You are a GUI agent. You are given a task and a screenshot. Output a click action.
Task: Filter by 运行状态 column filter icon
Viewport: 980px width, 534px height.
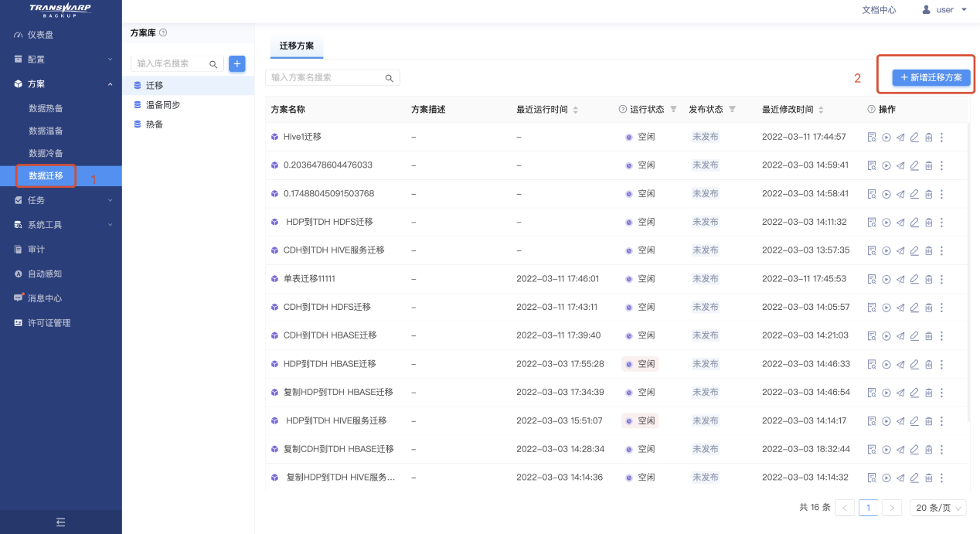pyautogui.click(x=673, y=110)
